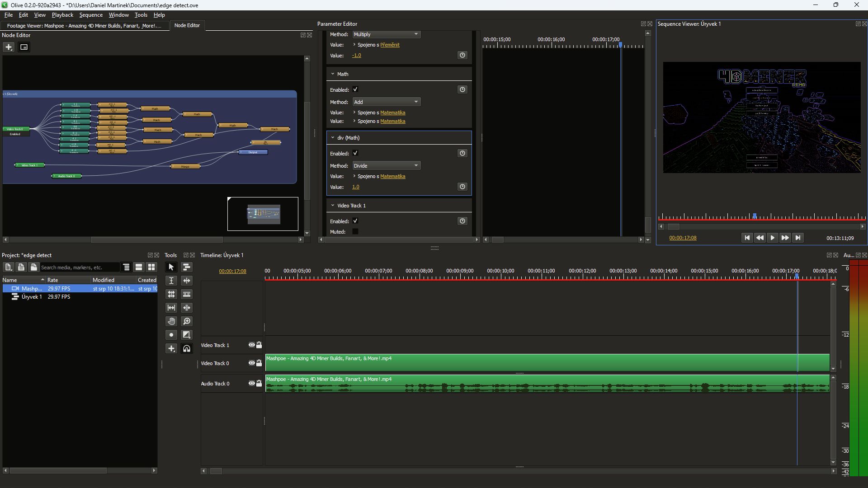Open the Add method dropdown
The height and width of the screenshot is (488, 868).
pyautogui.click(x=386, y=102)
